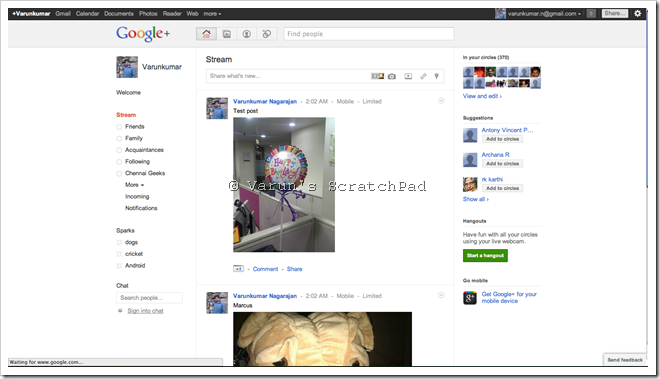Click the Stream link in sidebar
The width and height of the screenshot is (660, 379).
coord(126,115)
